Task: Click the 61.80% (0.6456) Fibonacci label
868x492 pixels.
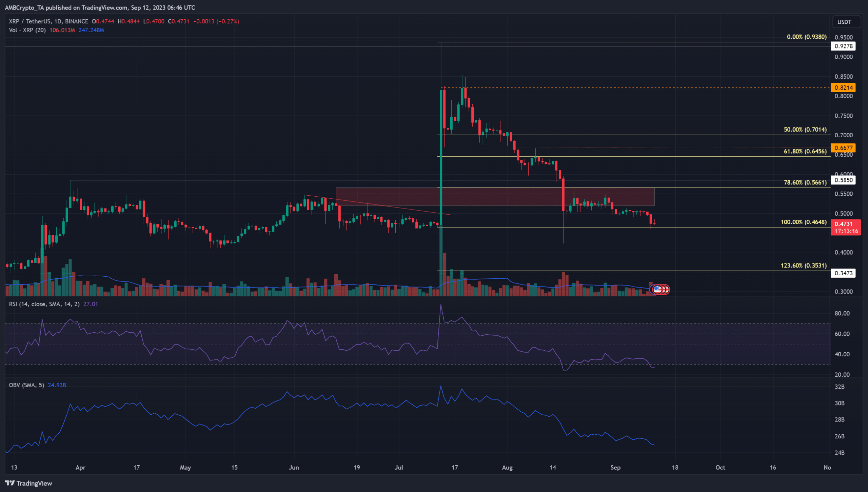Action: [x=805, y=151]
